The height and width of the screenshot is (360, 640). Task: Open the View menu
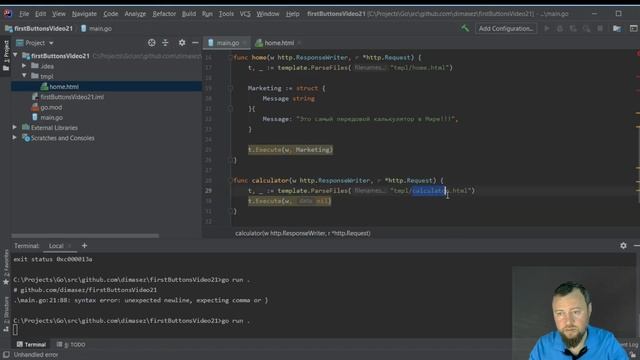[58, 14]
